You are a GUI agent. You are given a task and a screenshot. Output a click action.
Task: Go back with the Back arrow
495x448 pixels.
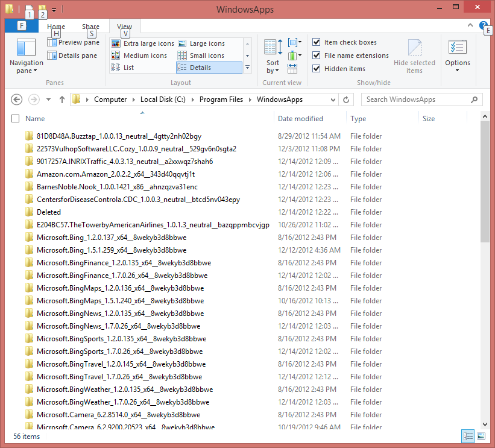(x=16, y=99)
